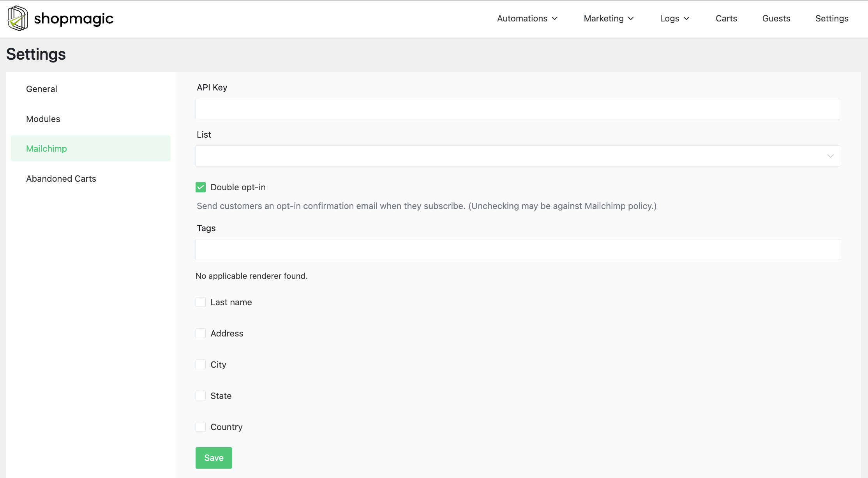Click the 'No applicable renderer found.' text
Screen dimensions: 868x478
(x=252, y=276)
